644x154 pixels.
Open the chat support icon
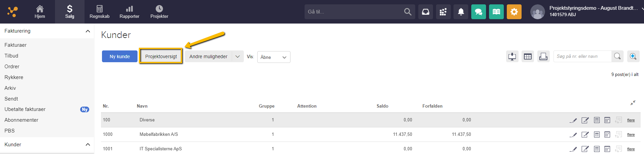click(478, 12)
